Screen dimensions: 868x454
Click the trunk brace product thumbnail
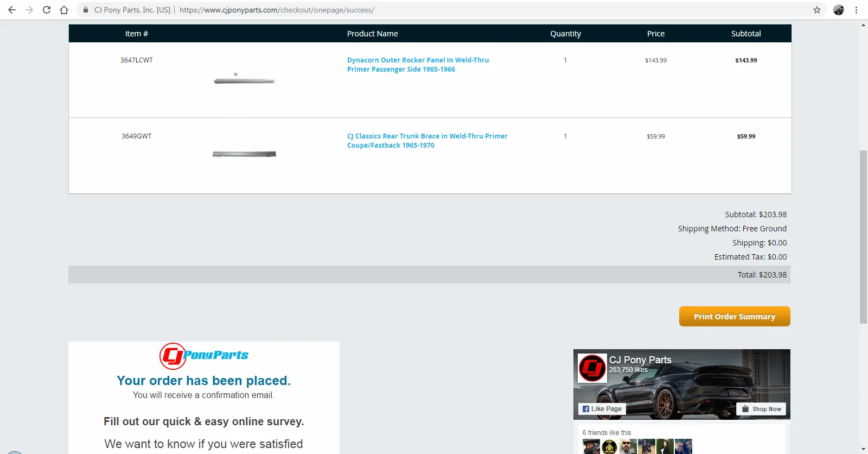pyautogui.click(x=244, y=154)
